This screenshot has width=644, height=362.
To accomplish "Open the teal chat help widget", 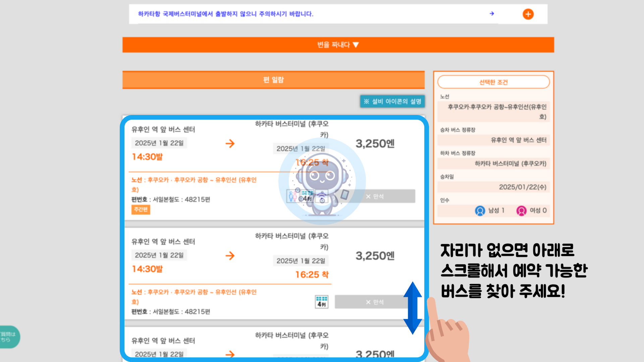I will tap(9, 337).
